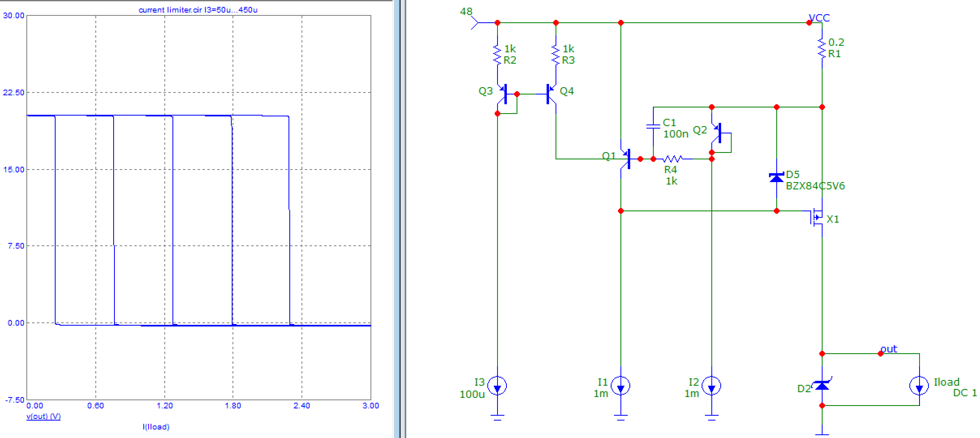Click the 22.50 y-axis label
The image size is (980, 438).
point(14,92)
